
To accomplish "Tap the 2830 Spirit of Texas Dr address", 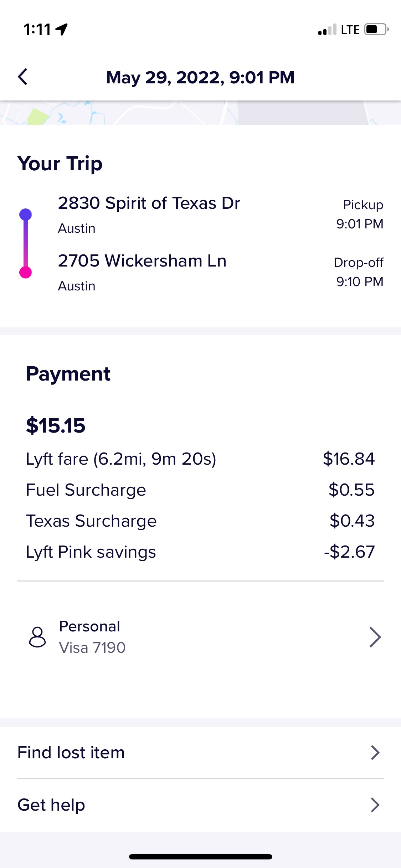I will tap(149, 203).
